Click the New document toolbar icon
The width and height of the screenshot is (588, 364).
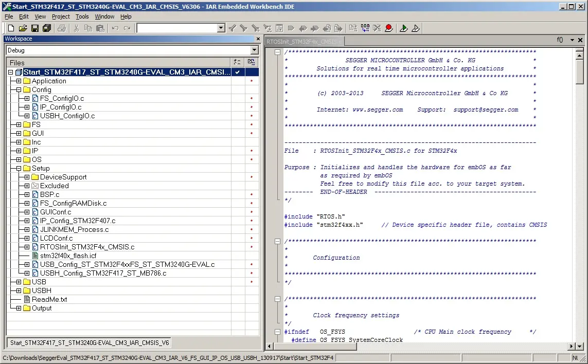click(11, 28)
